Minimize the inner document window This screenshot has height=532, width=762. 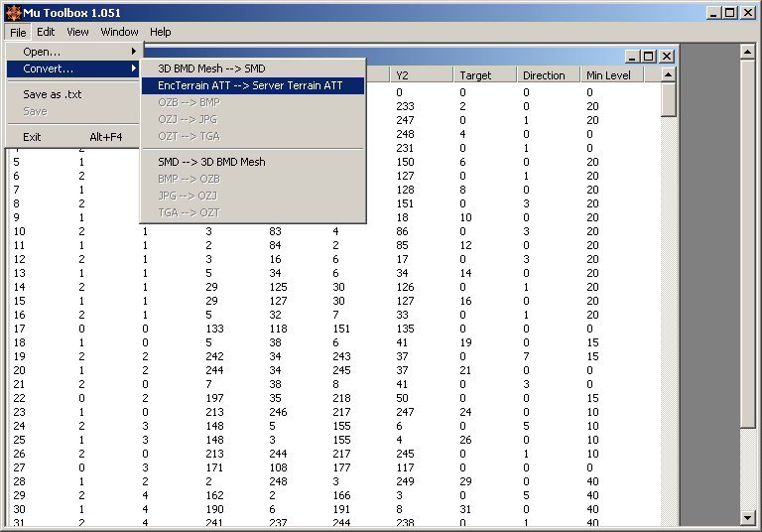coord(632,57)
